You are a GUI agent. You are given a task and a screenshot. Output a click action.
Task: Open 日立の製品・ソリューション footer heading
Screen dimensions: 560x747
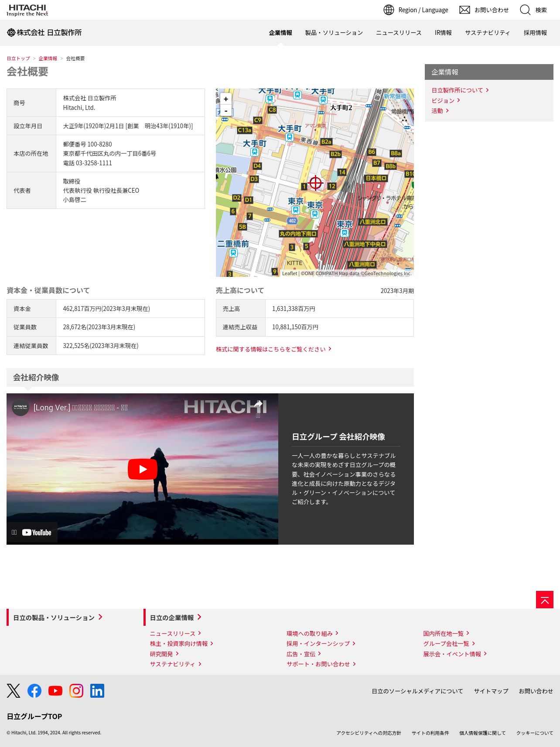point(58,617)
